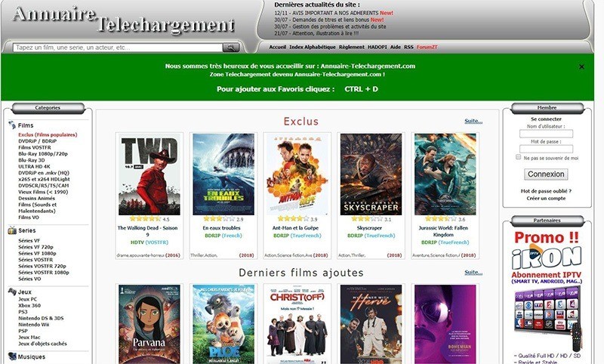This screenshot has height=364, width=604.
Task: Select 'Nintendo DS & 3DS' category
Action: point(41,318)
